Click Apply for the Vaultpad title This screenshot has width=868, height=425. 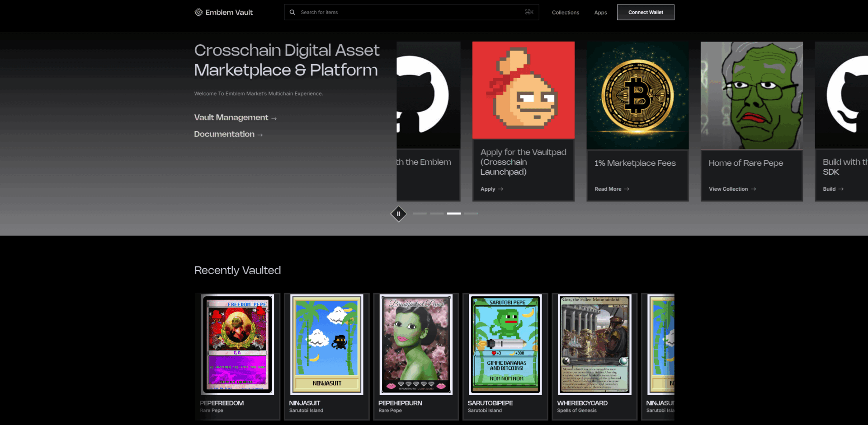523,162
